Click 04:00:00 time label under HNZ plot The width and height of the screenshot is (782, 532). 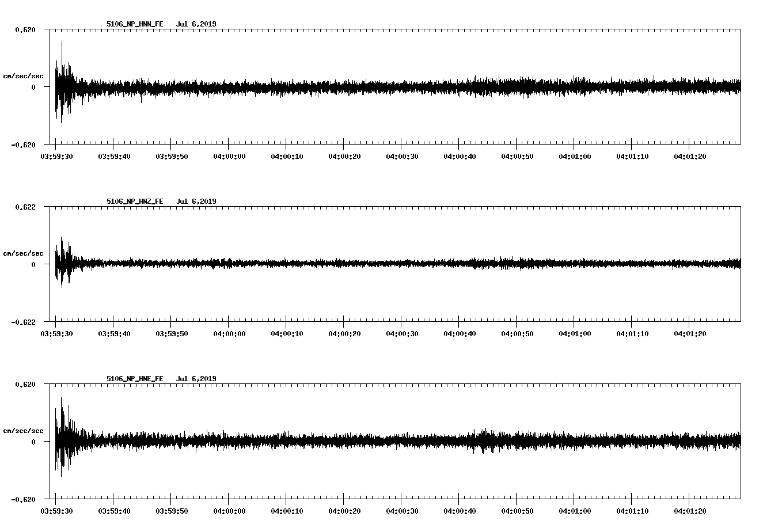229,333
